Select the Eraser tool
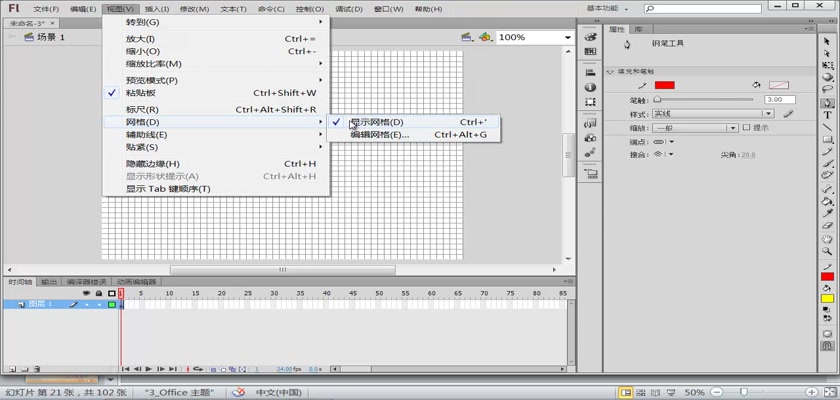The height and width of the screenshot is (400, 840). tap(827, 226)
